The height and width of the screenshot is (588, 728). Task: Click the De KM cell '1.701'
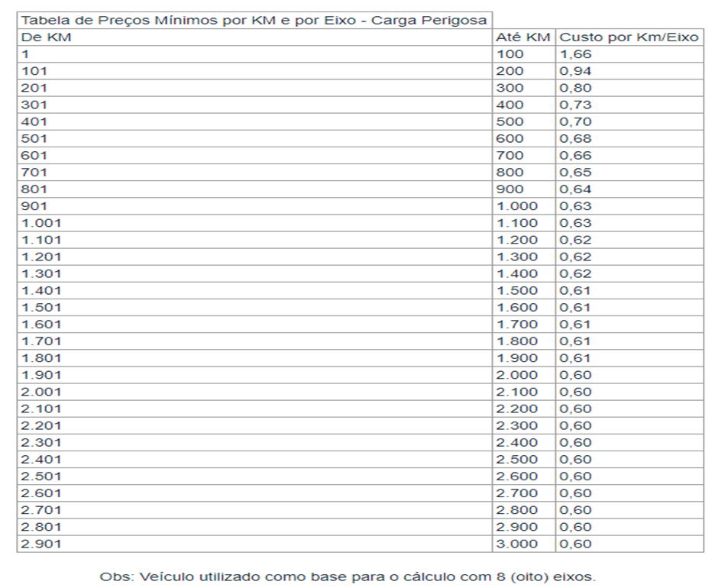point(254,341)
